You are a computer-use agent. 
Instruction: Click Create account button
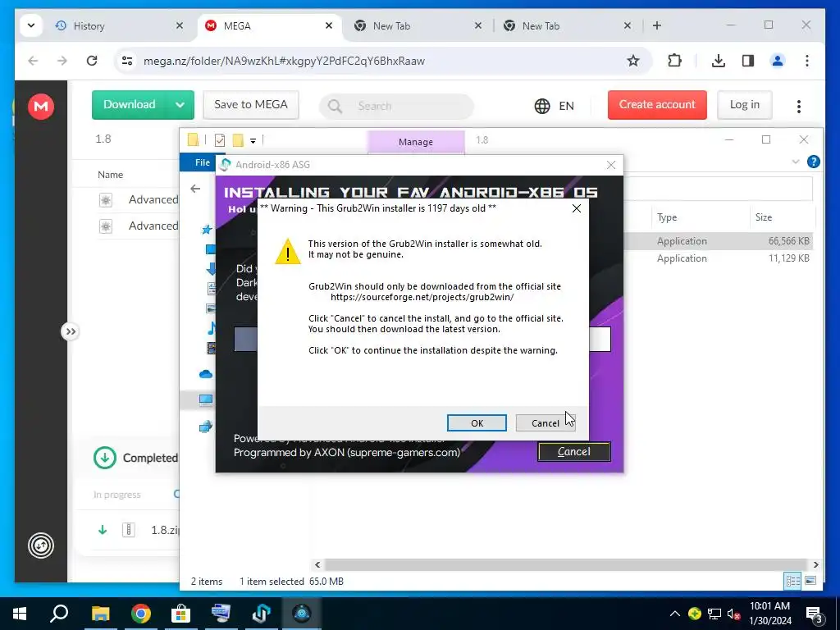[657, 105]
